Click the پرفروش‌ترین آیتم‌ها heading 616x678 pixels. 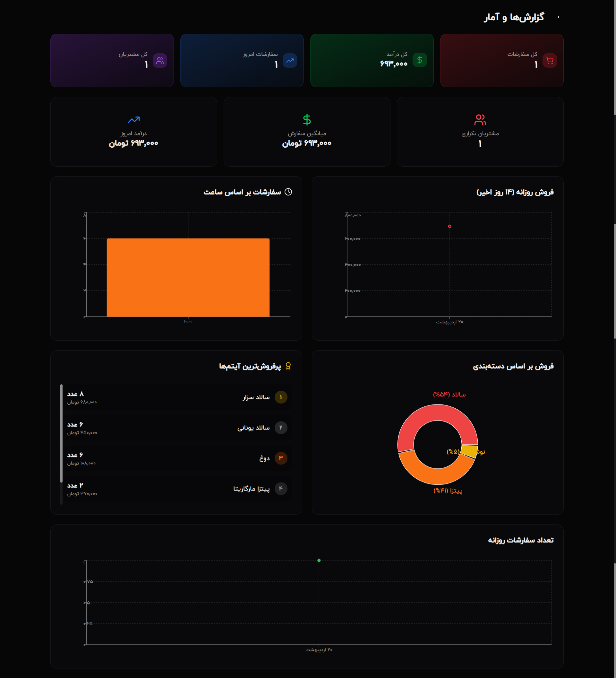coord(250,366)
